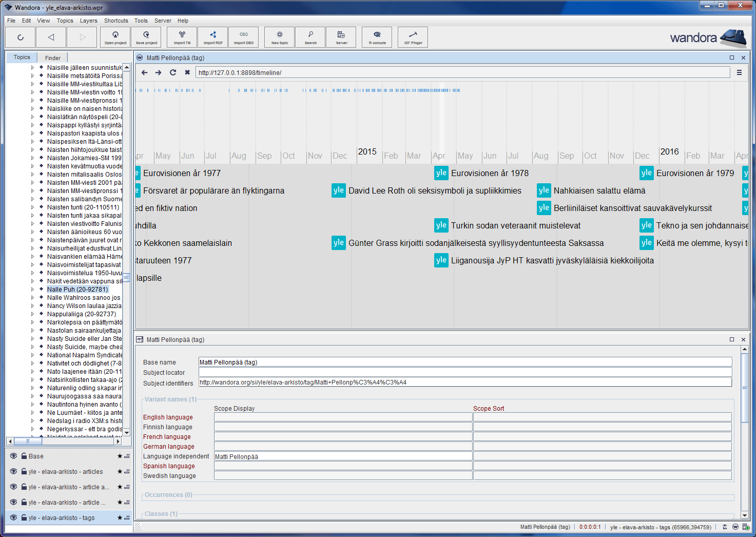The image size is (756, 537).
Task: Reload the timeline page in browser panel
Action: 173,72
